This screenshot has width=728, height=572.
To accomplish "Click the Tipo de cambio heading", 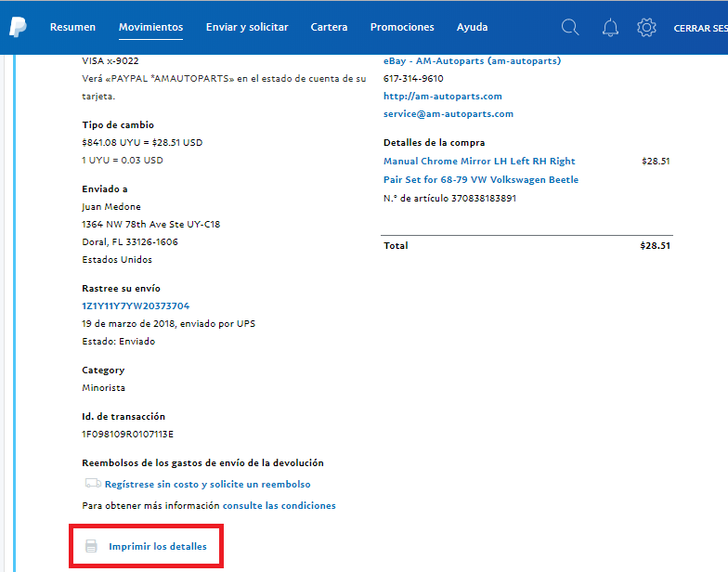I will coord(118,124).
